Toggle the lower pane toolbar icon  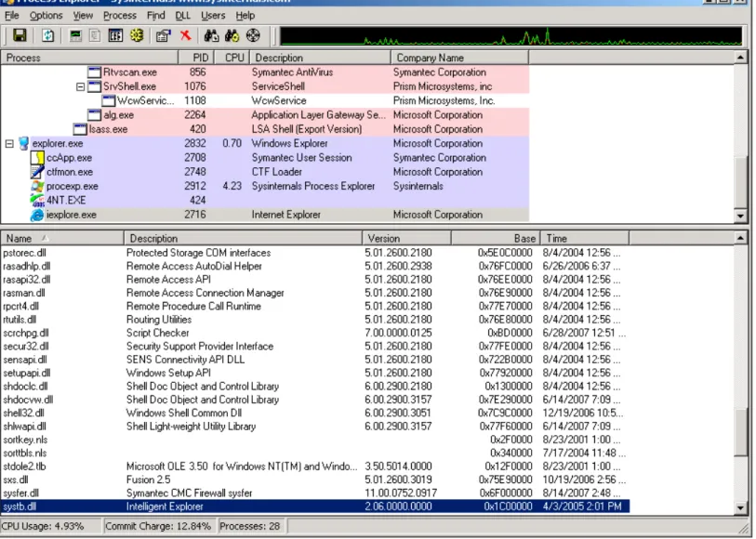tap(115, 35)
